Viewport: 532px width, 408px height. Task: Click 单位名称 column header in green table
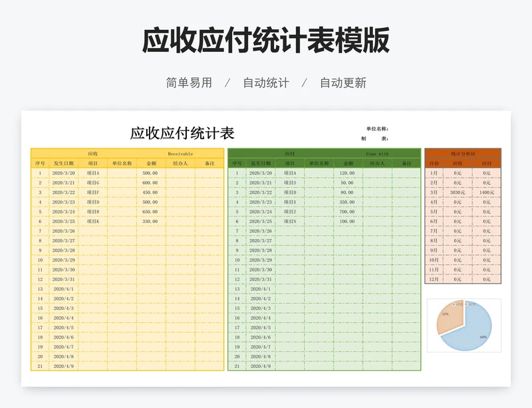[x=319, y=164]
